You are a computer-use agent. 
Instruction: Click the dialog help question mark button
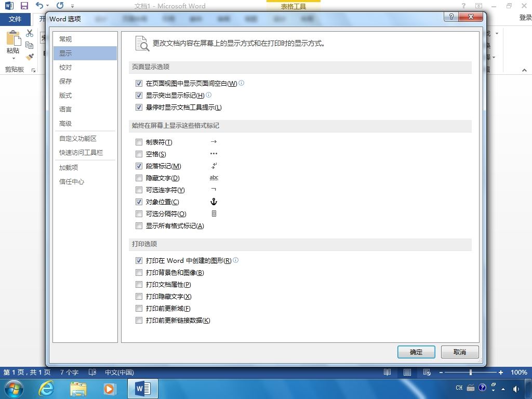click(451, 17)
